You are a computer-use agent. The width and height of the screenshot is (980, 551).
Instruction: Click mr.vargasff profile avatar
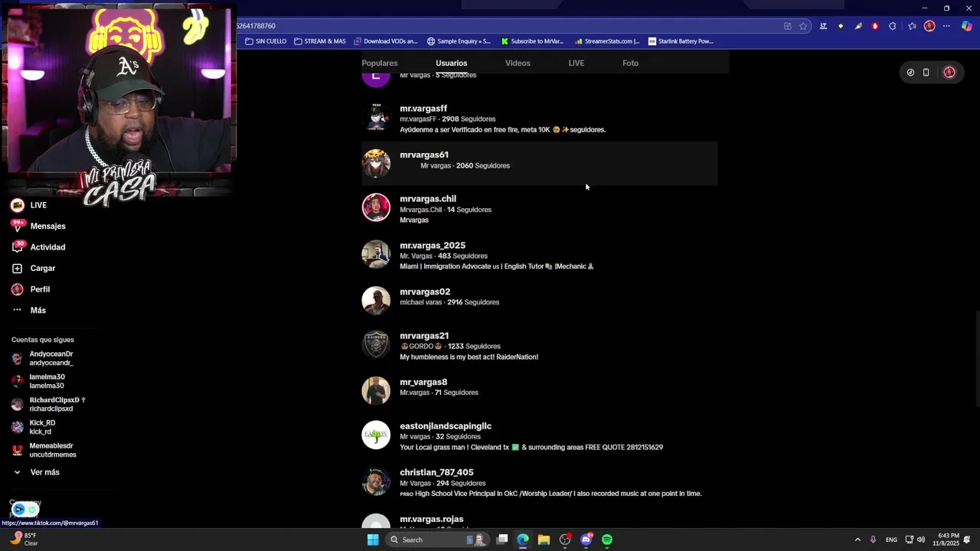tap(376, 118)
